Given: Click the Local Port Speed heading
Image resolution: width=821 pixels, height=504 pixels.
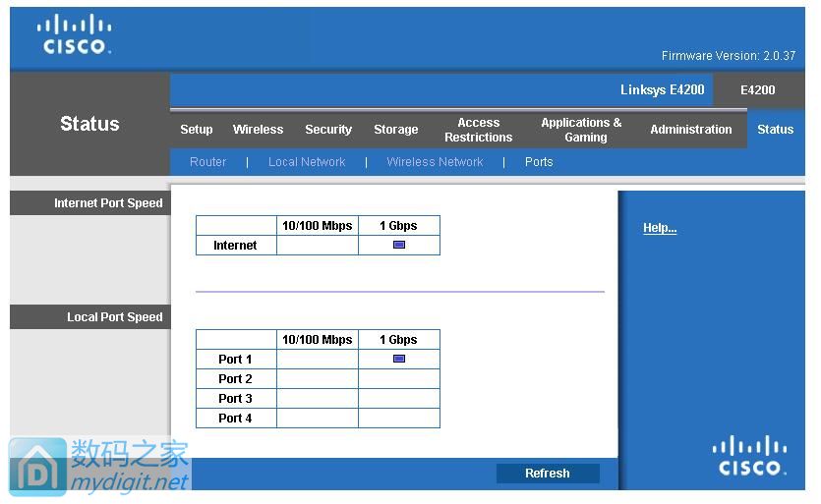Looking at the screenshot, I should click(x=115, y=317).
